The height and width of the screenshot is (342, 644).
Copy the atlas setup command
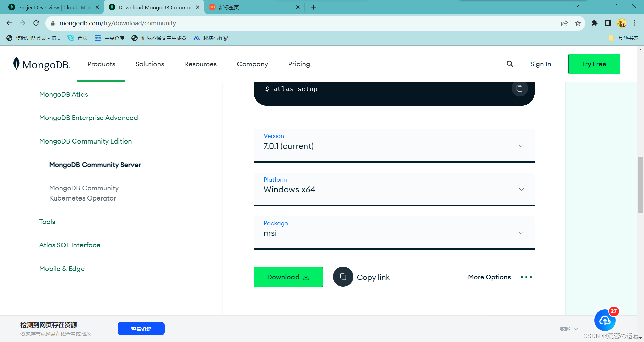pyautogui.click(x=520, y=88)
